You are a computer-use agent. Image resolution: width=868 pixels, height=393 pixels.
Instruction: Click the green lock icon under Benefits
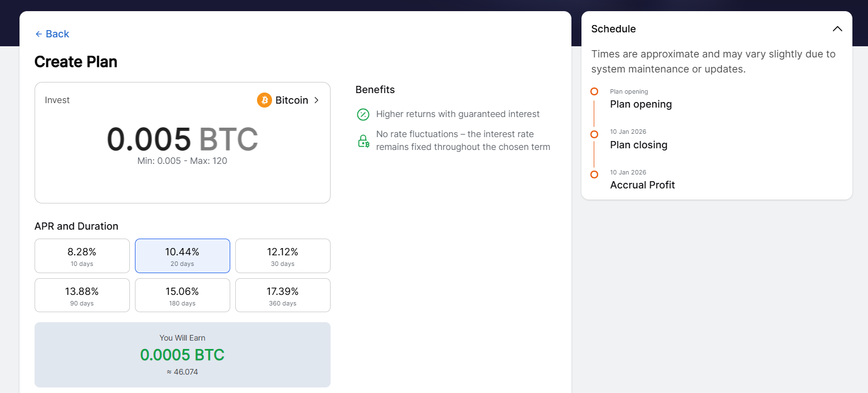click(x=363, y=141)
